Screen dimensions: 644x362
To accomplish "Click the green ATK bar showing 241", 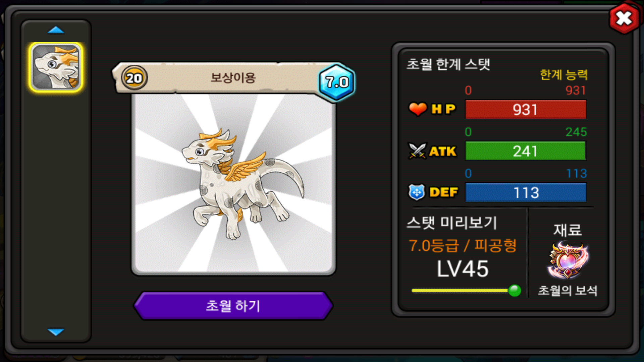I will point(526,151).
